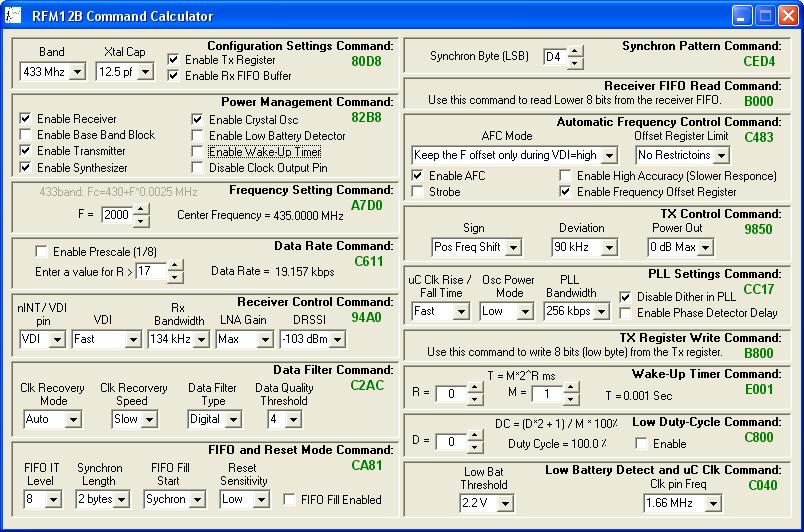This screenshot has width=804, height=532.
Task: Click the F frequency value input field
Action: (115, 215)
